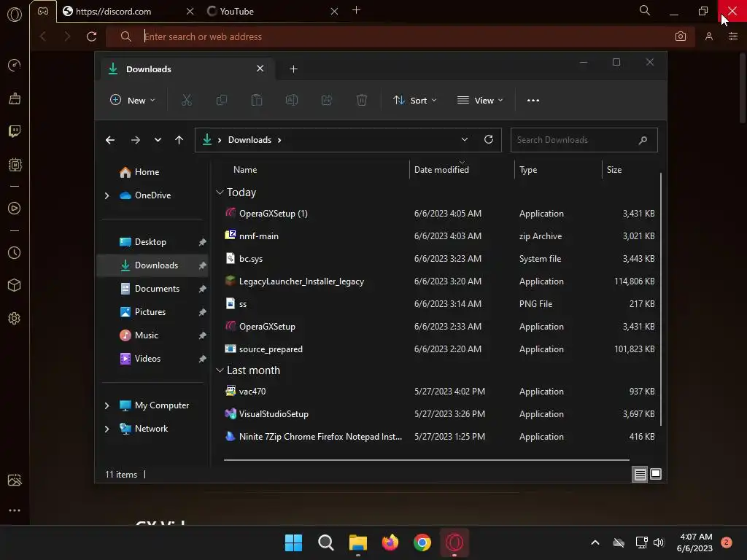Click the Share icon in Explorer toolbar

(x=327, y=100)
